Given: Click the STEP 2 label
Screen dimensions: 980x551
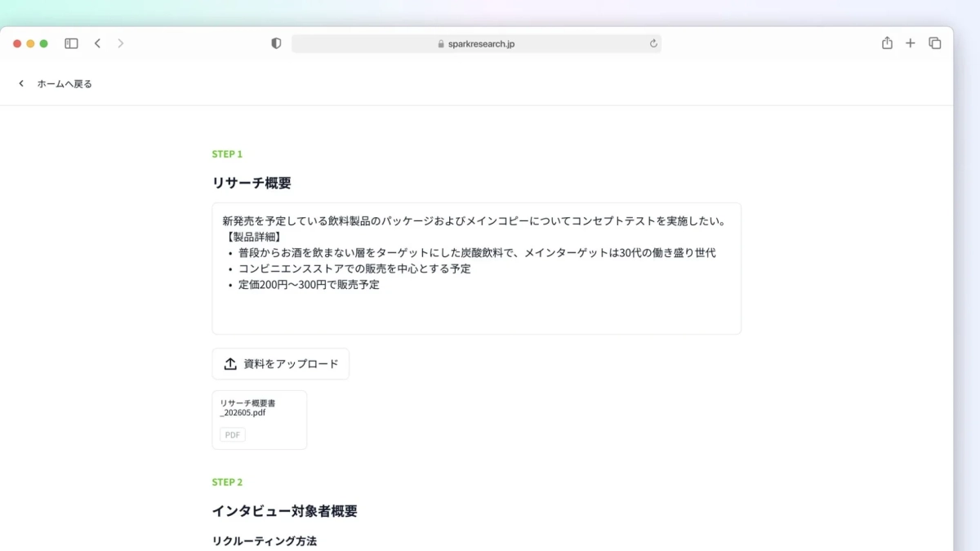Looking at the screenshot, I should pos(227,482).
